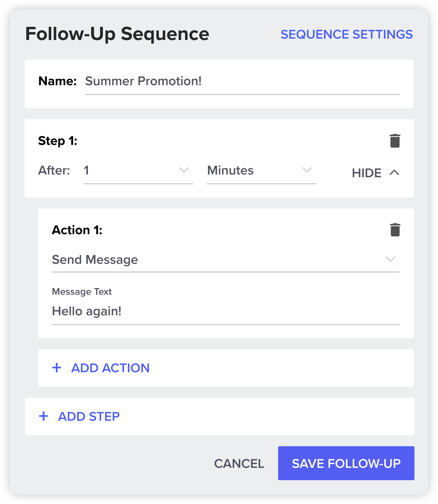438x504 pixels.
Task: Collapse step using the up chevron
Action: coord(394,173)
